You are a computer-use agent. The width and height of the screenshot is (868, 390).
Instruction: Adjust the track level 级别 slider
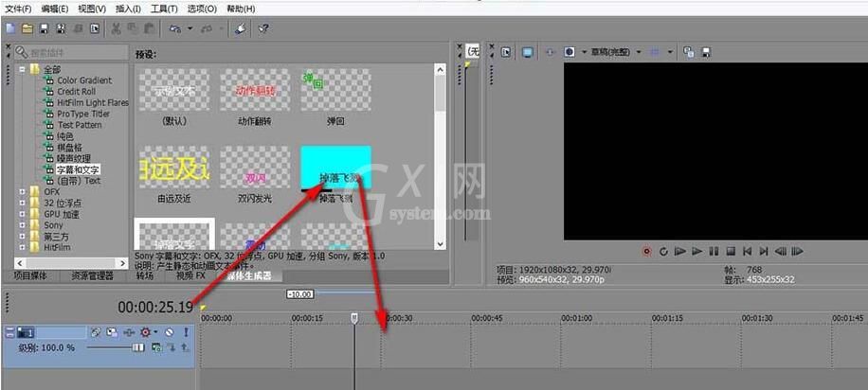pyautogui.click(x=137, y=347)
